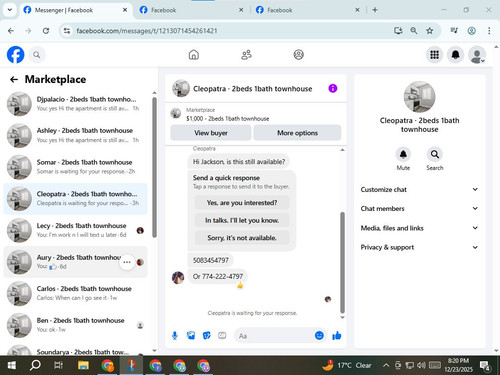Expand Media, files and links section
Screen dimensions: 500x375
tap(419, 228)
